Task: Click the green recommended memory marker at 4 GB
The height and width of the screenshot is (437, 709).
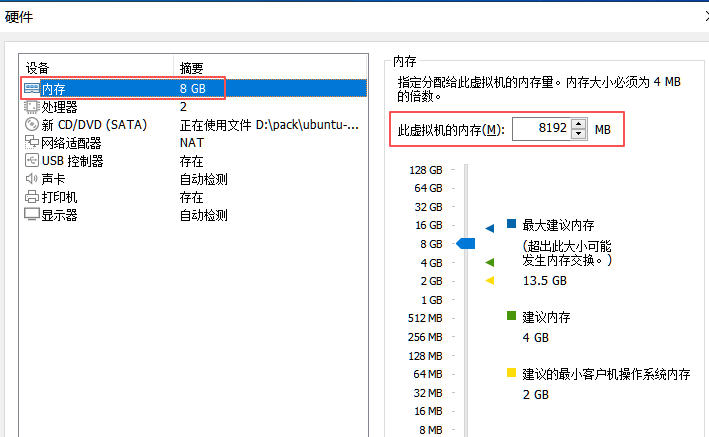Action: pos(490,262)
